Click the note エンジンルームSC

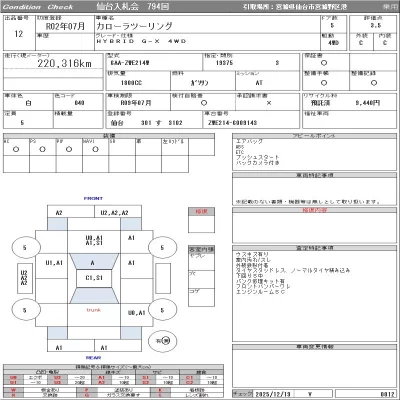[x=260, y=292]
